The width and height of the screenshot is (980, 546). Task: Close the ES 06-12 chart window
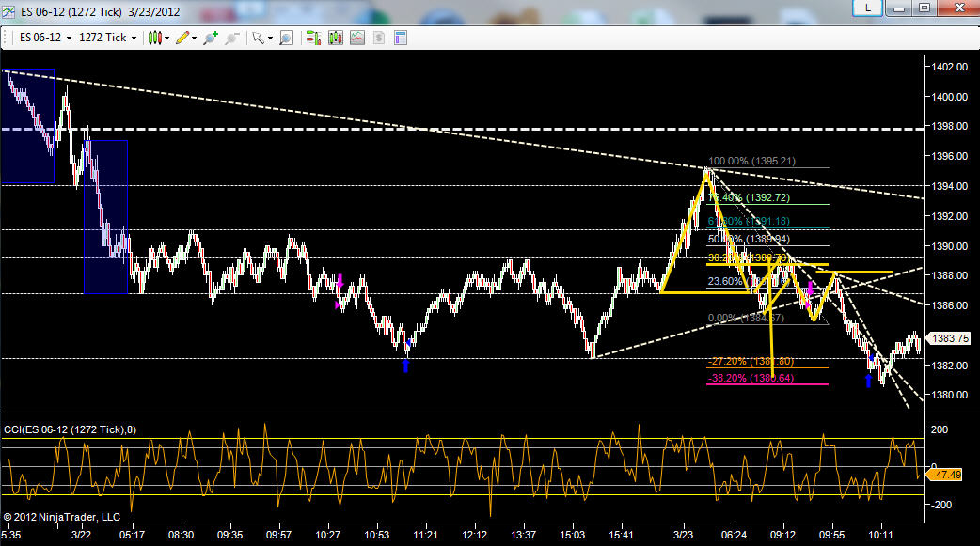point(957,8)
